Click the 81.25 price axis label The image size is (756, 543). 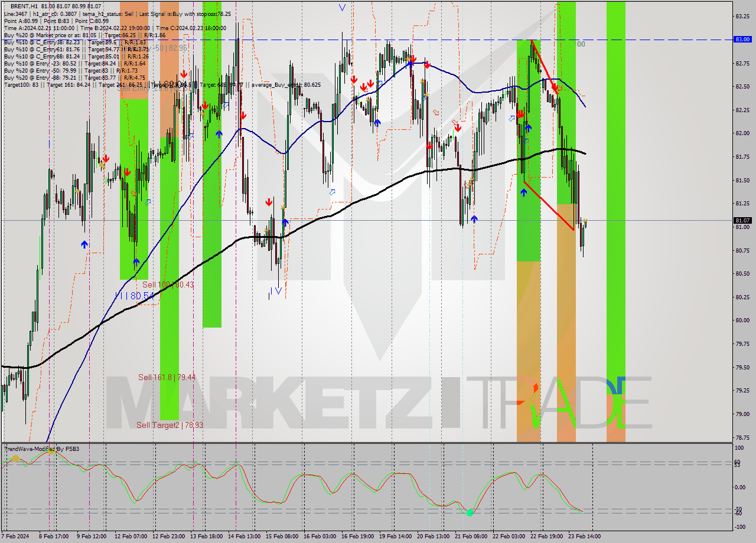(x=742, y=204)
